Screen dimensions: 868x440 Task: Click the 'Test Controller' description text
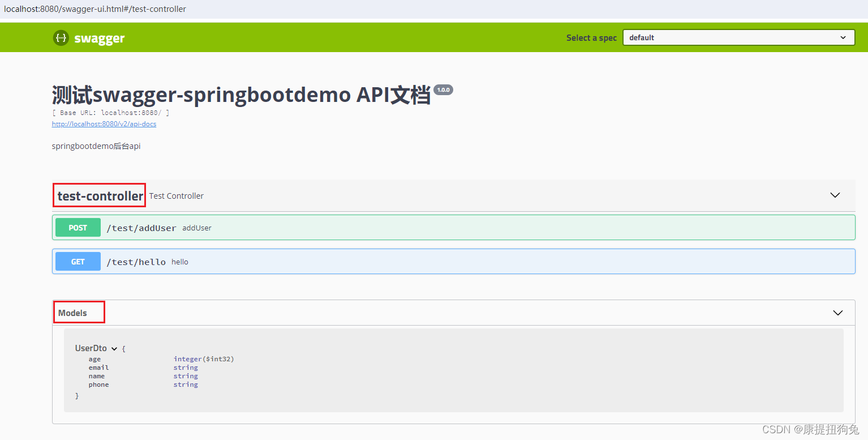point(177,196)
